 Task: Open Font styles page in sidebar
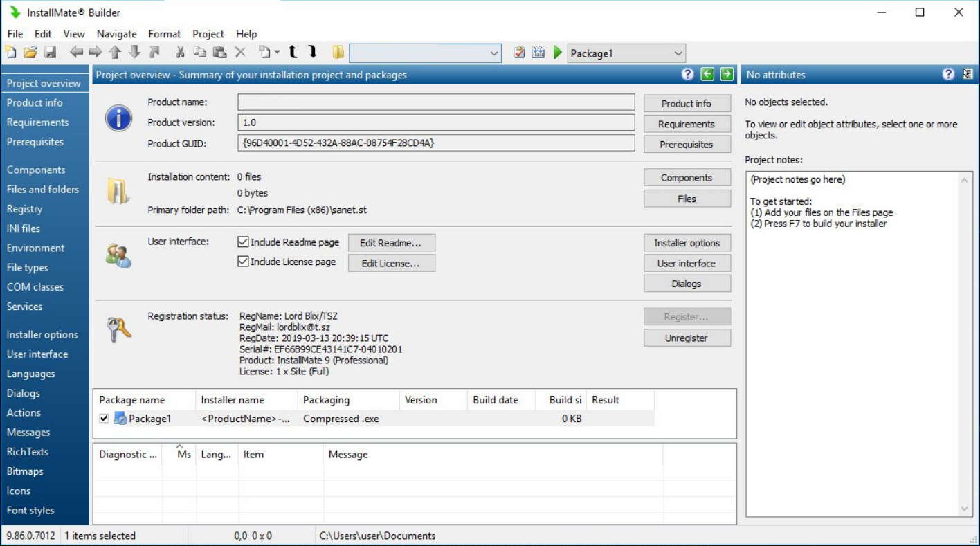[30, 511]
